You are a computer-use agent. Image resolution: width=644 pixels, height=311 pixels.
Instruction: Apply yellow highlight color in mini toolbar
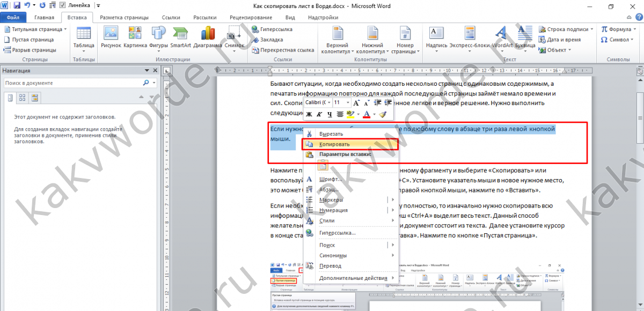pyautogui.click(x=351, y=114)
